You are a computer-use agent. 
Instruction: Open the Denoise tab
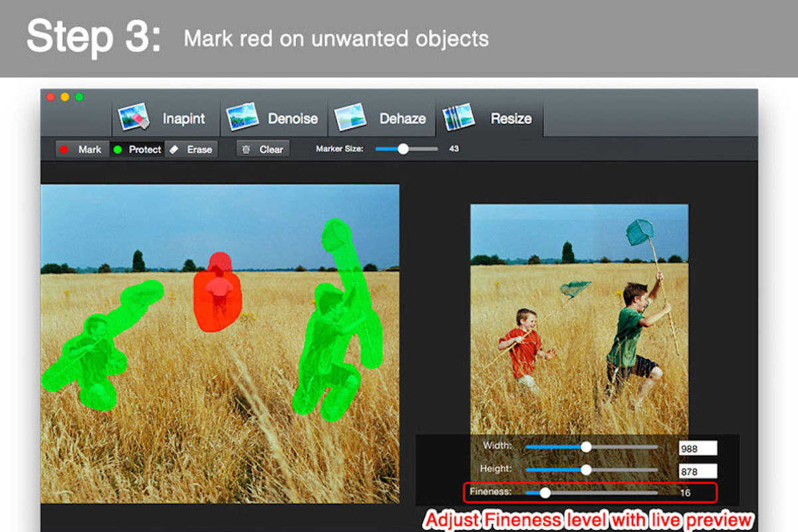(274, 118)
